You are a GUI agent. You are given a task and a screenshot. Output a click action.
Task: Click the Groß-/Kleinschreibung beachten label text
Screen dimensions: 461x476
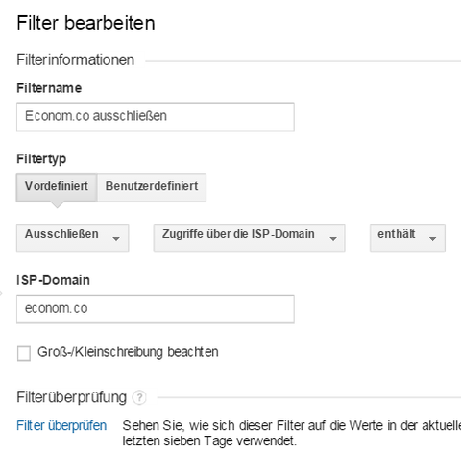[x=128, y=352]
